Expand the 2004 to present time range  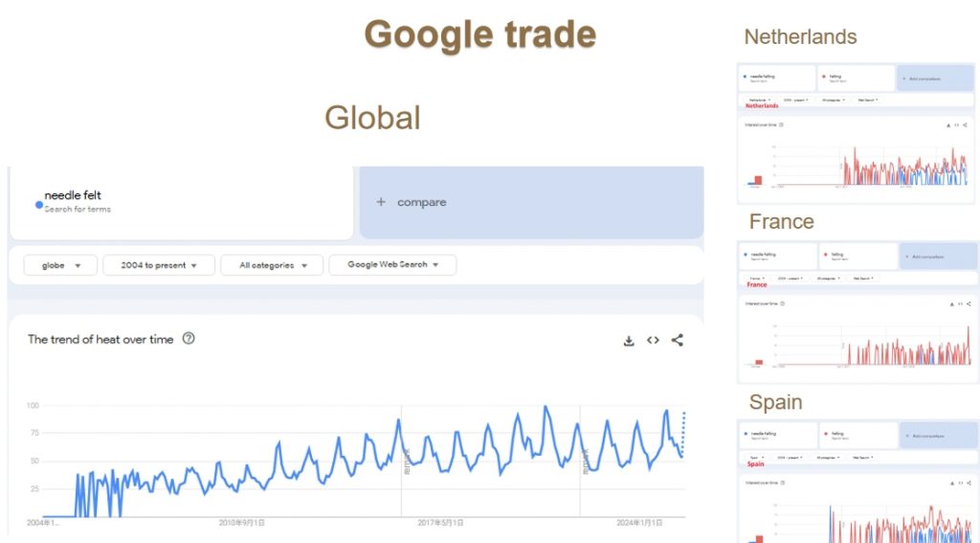coord(159,265)
